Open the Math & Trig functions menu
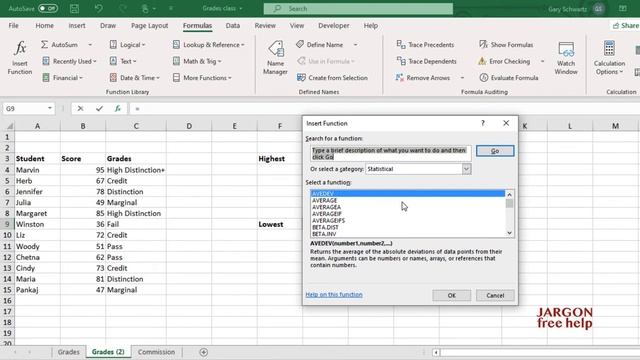 click(x=197, y=61)
